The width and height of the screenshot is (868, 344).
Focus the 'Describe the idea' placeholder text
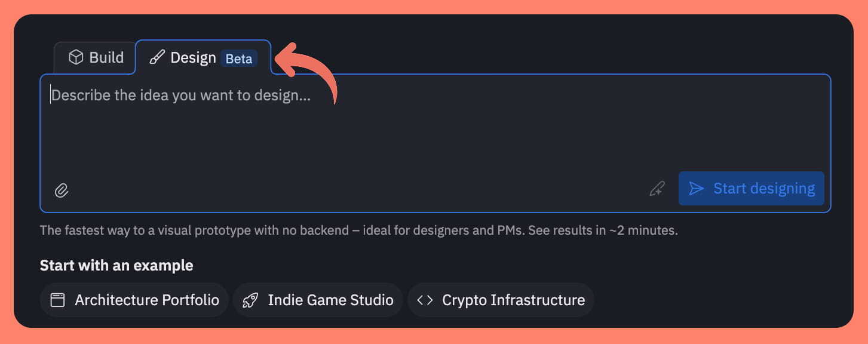click(x=180, y=96)
